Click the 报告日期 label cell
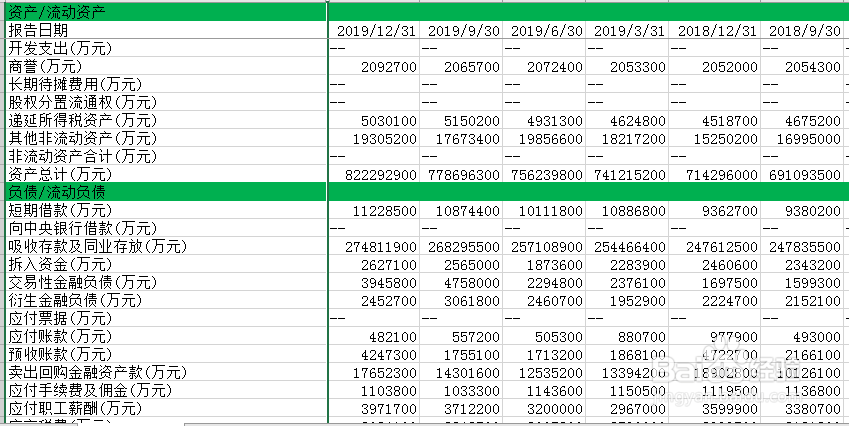849x426 pixels. click(x=165, y=30)
